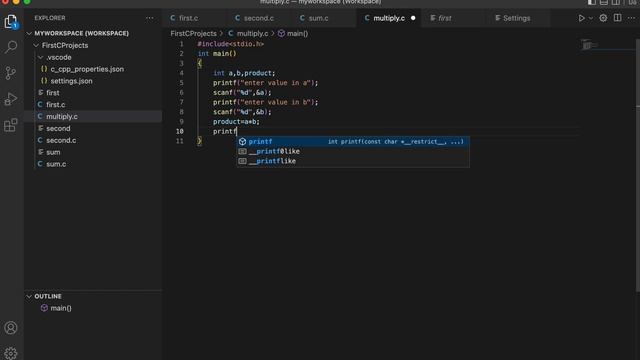640x360 pixels.
Task: Open the 'first' executable file
Action: [x=53, y=93]
